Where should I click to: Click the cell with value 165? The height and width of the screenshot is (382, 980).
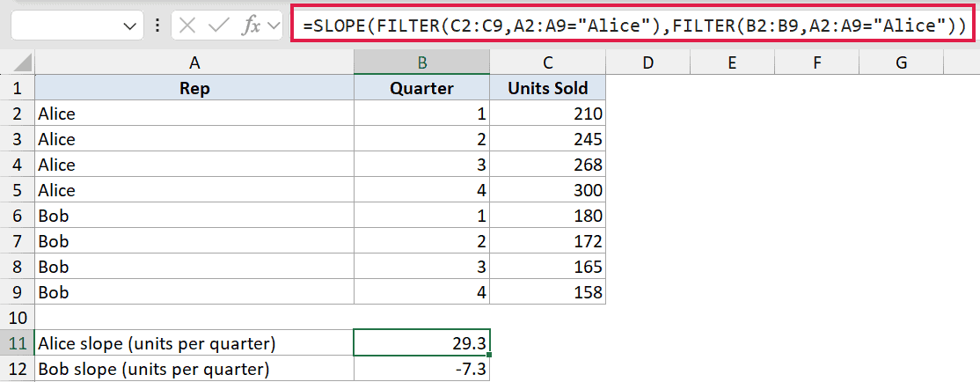tap(547, 267)
